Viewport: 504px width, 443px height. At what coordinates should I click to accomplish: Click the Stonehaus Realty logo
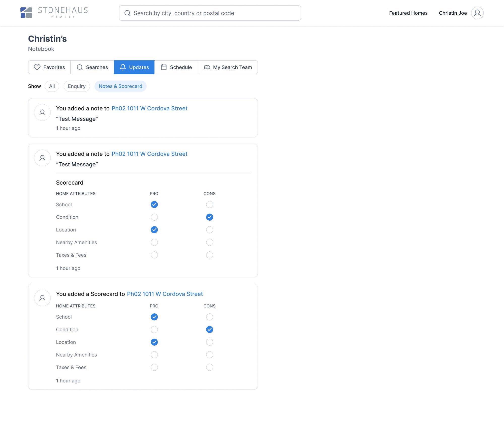54,13
